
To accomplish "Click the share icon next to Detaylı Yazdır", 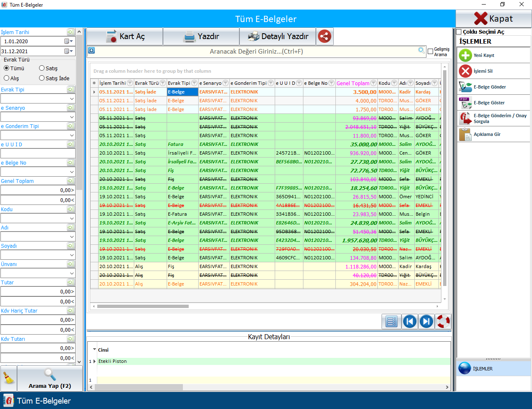I will point(325,36).
